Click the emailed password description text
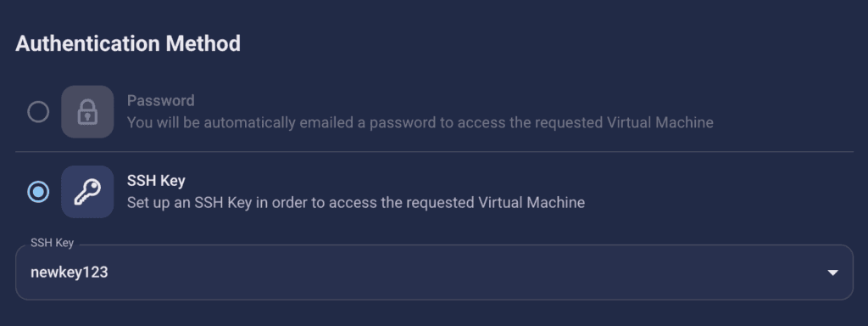 [420, 122]
